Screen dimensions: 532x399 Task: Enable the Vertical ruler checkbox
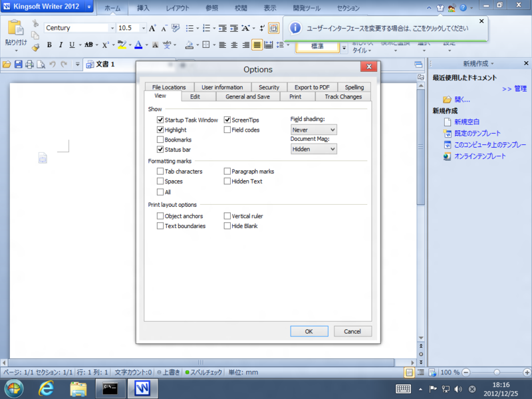227,216
